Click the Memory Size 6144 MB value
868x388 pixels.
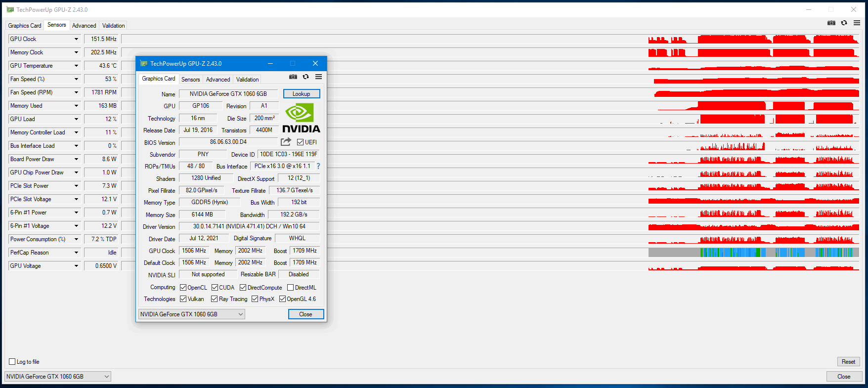coord(202,215)
